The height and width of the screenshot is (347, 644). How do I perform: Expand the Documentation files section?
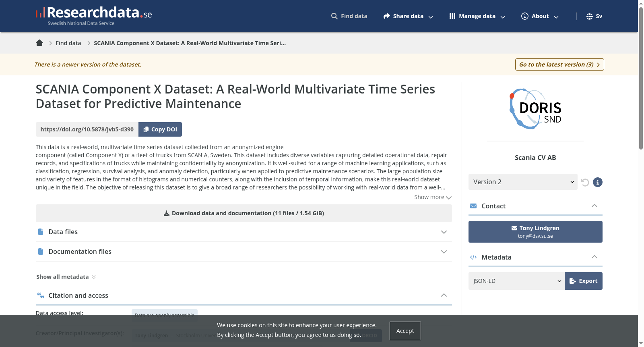[x=244, y=251]
